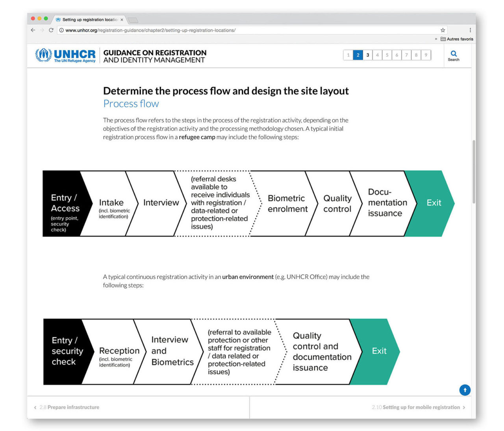
Task: Click the bold 'urban environment' text
Action: point(248,277)
